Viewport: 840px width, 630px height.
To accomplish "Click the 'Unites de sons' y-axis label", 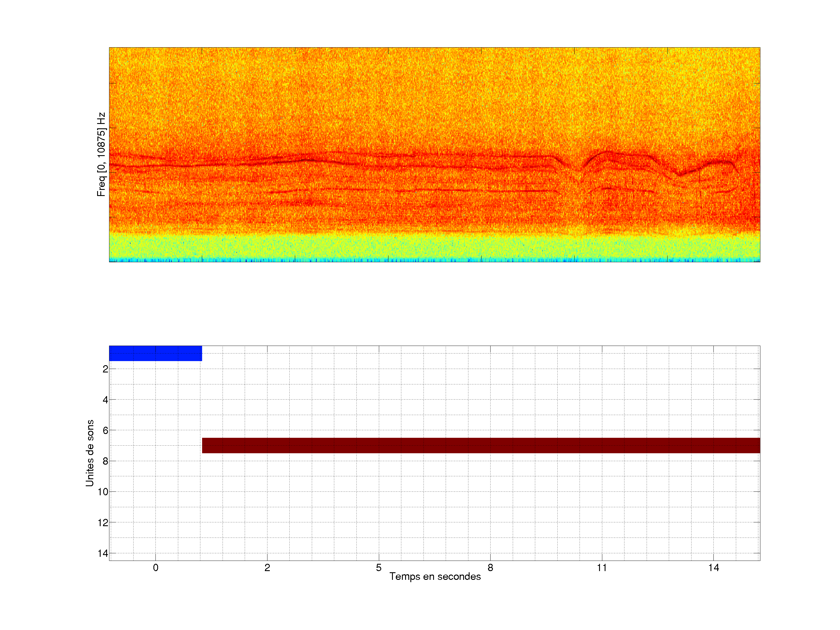I will coord(90,453).
